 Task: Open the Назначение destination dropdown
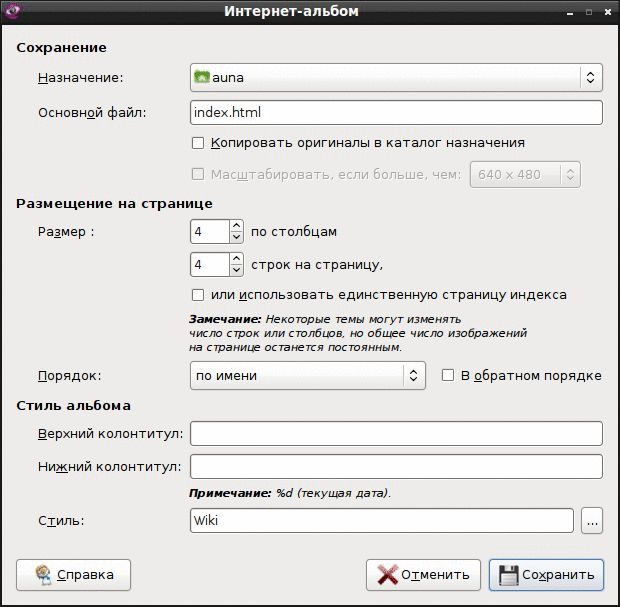pyautogui.click(x=396, y=78)
